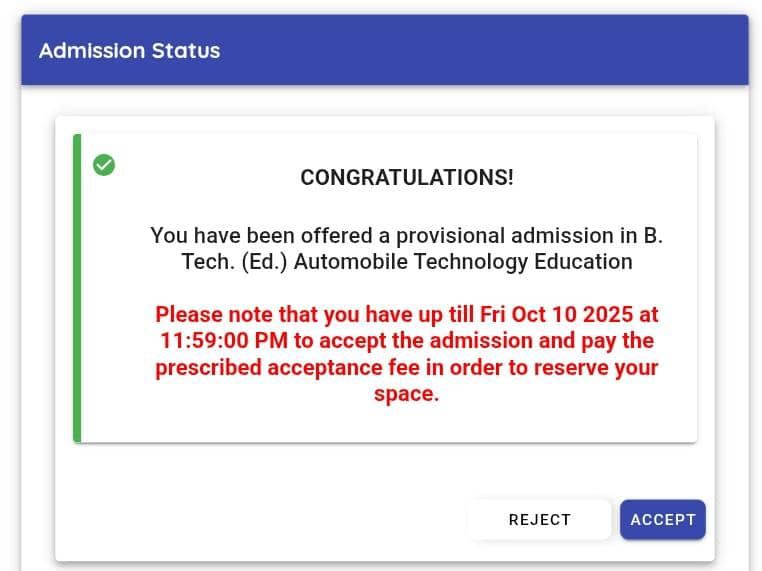Click the green success checkmark icon
This screenshot has height=571, width=762.
click(x=104, y=165)
